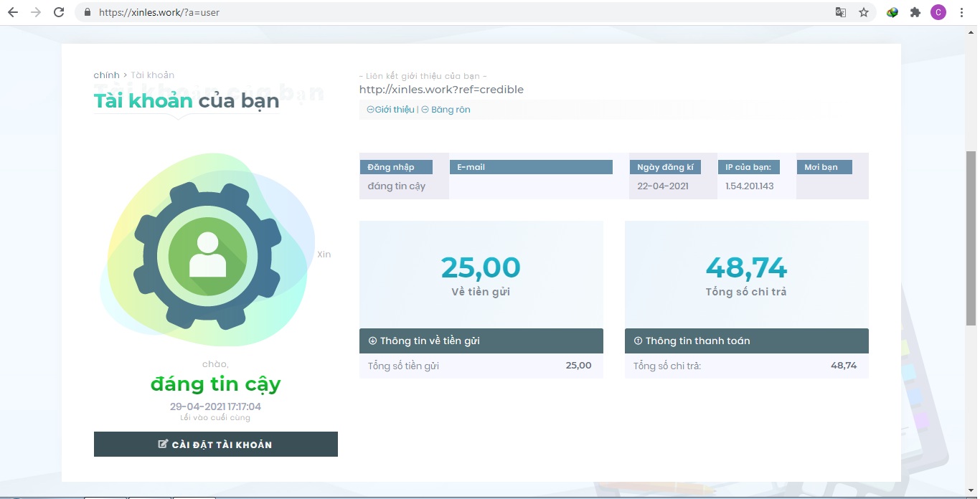Viewport: 980px width, 499px height.
Task: Click the referral link http://xinles.work?ref=credible
Action: 441,90
